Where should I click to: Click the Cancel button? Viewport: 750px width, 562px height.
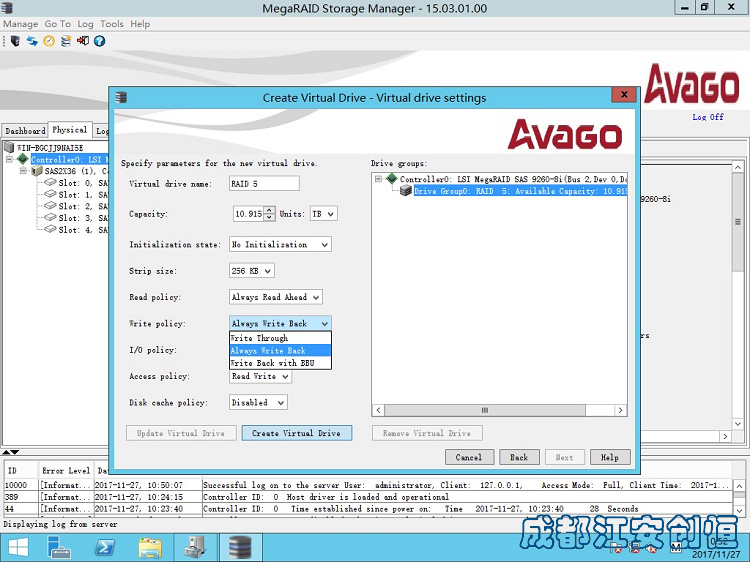pyautogui.click(x=469, y=457)
